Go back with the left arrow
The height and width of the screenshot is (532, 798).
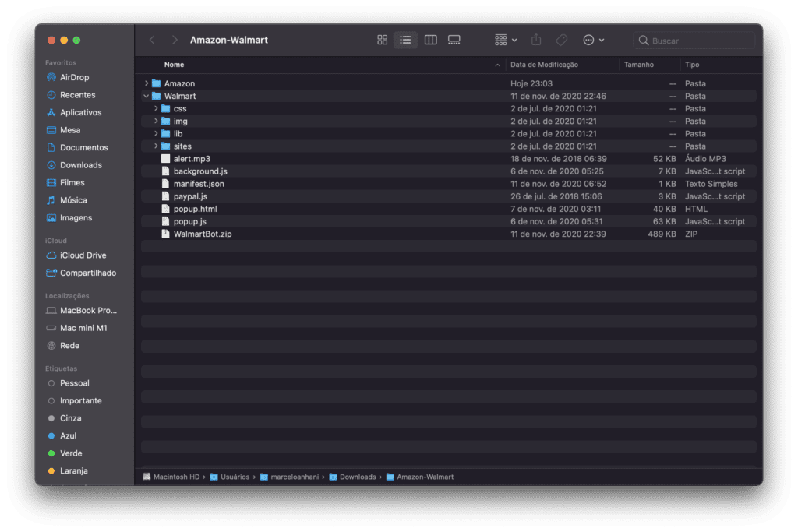(x=152, y=40)
